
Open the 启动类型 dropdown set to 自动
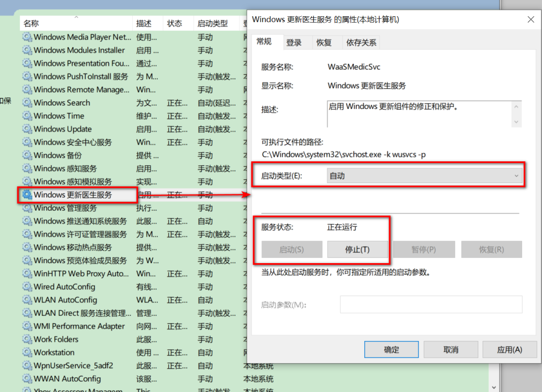424,176
